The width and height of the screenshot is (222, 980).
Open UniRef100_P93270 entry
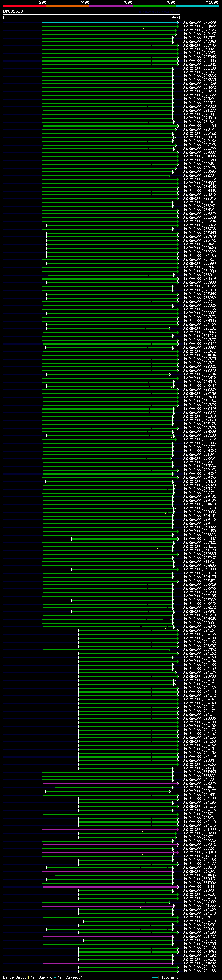(199, 91)
